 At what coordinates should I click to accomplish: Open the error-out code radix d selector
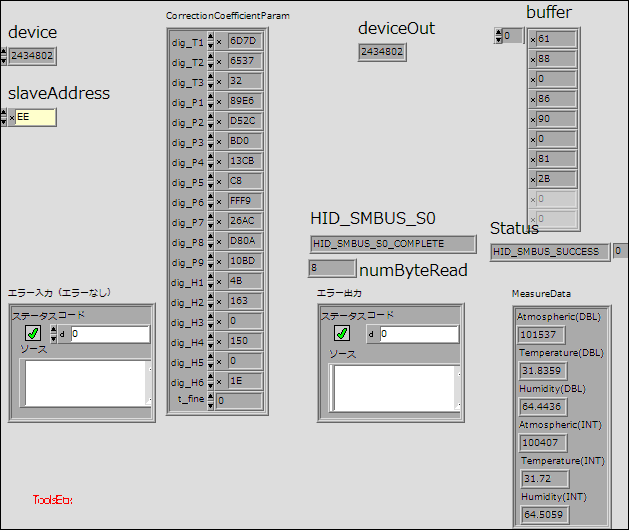(371, 334)
